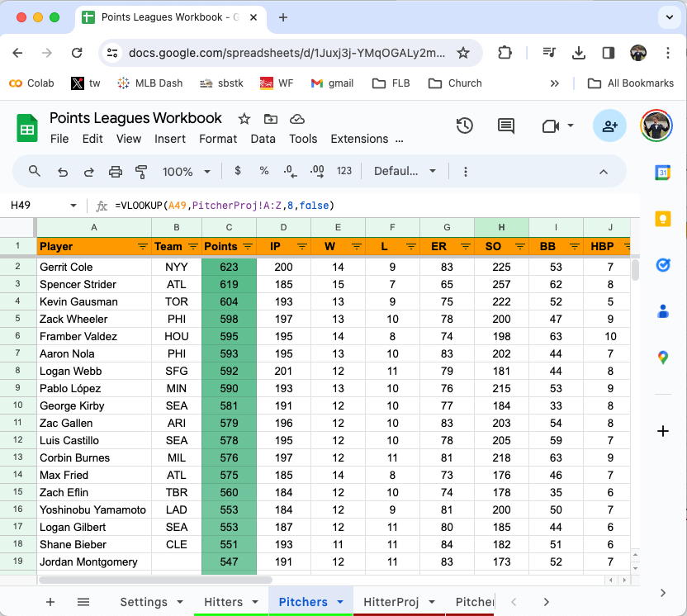Viewport: 687px width, 616px height.
Task: Click the undo arrow
Action: (63, 172)
